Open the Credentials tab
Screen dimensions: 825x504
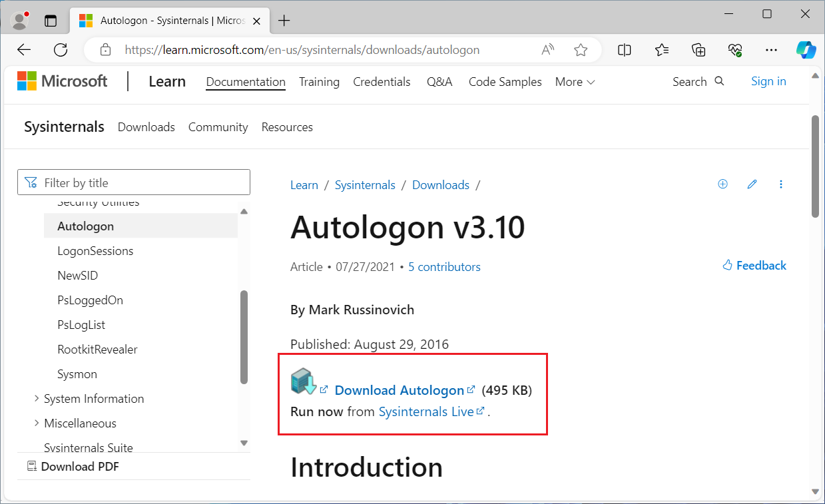tap(382, 82)
